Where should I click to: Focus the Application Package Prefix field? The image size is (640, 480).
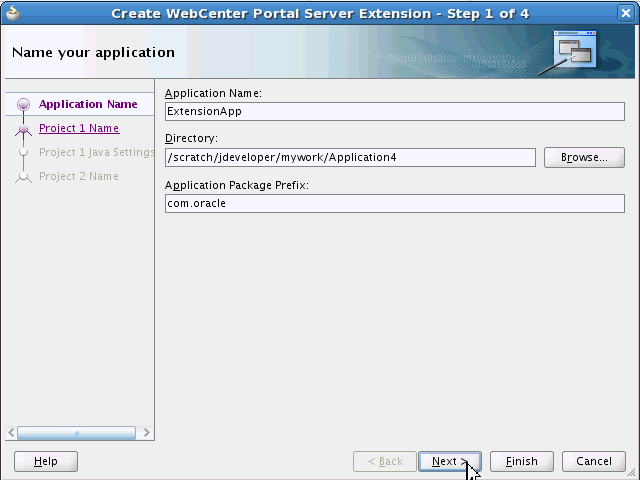[395, 203]
